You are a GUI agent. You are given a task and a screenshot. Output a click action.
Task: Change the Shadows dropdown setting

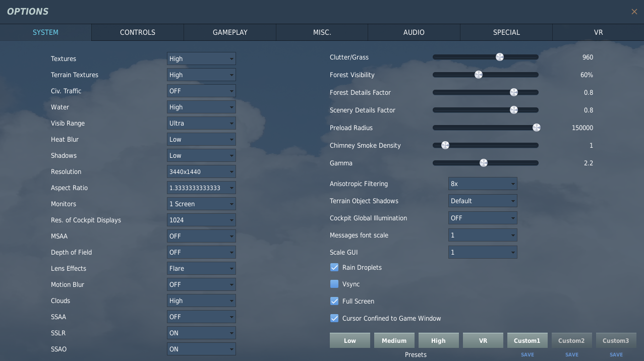(x=201, y=155)
